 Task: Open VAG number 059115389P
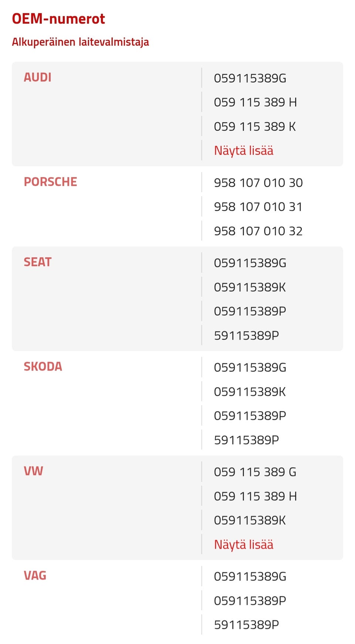(x=250, y=601)
